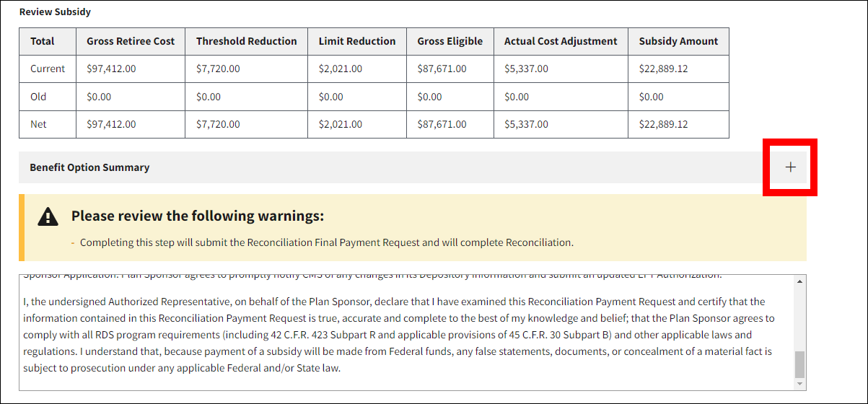
Task: Select the Threshold Reduction column header
Action: tap(246, 42)
